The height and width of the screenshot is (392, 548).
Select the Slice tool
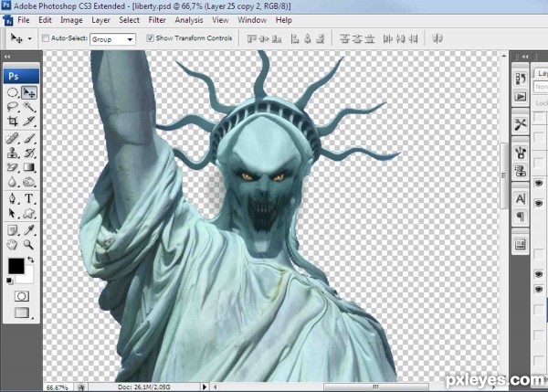click(28, 121)
